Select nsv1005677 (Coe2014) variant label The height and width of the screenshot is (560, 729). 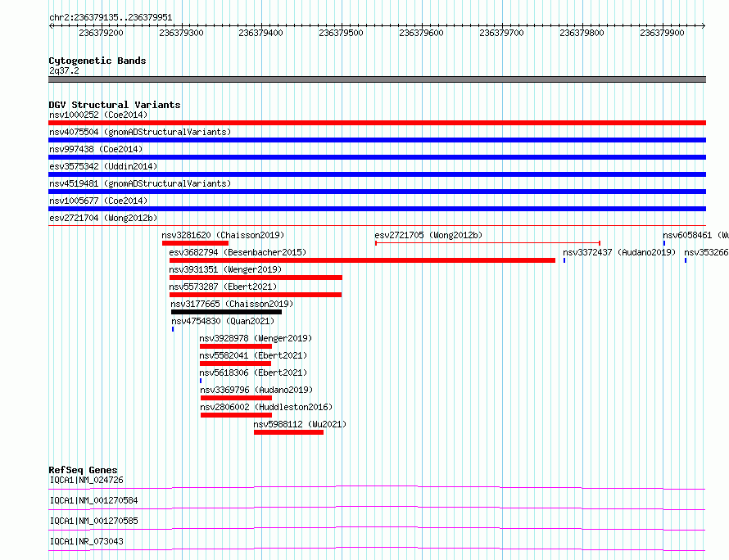pos(98,201)
